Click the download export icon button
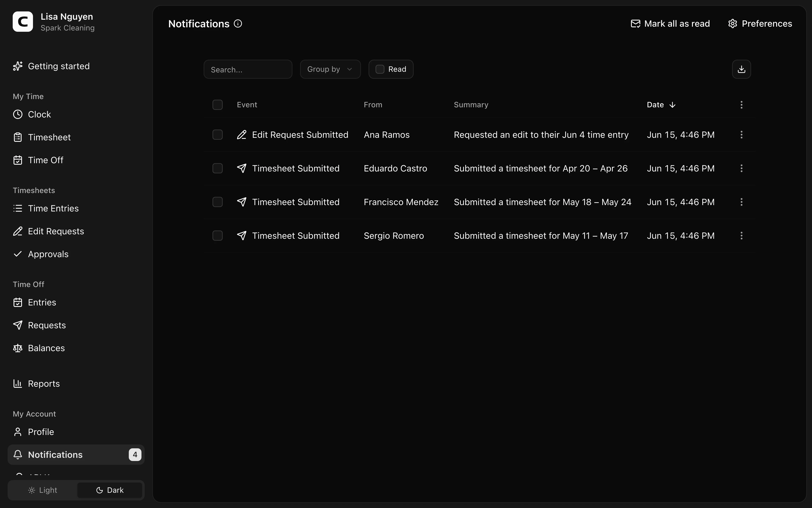The image size is (812, 508). 741,69
